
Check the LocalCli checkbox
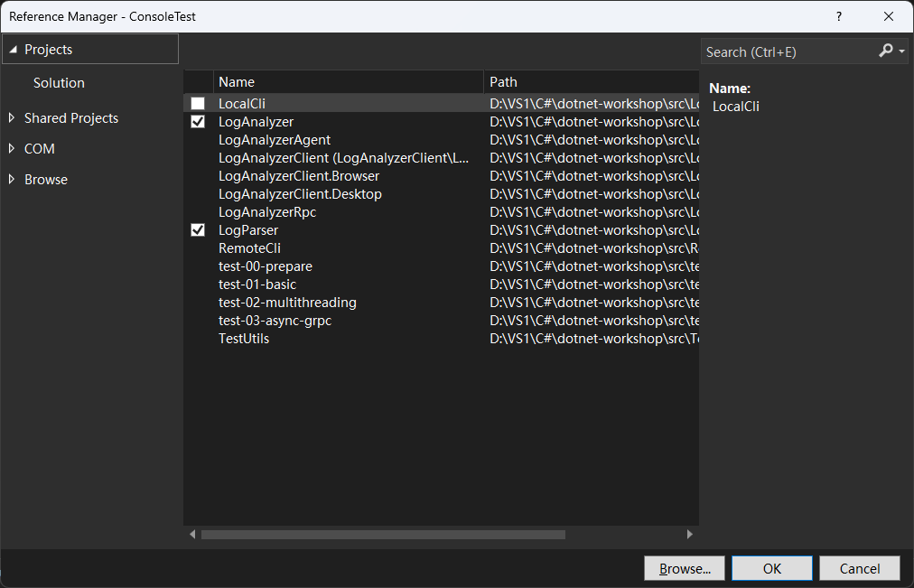tap(198, 104)
